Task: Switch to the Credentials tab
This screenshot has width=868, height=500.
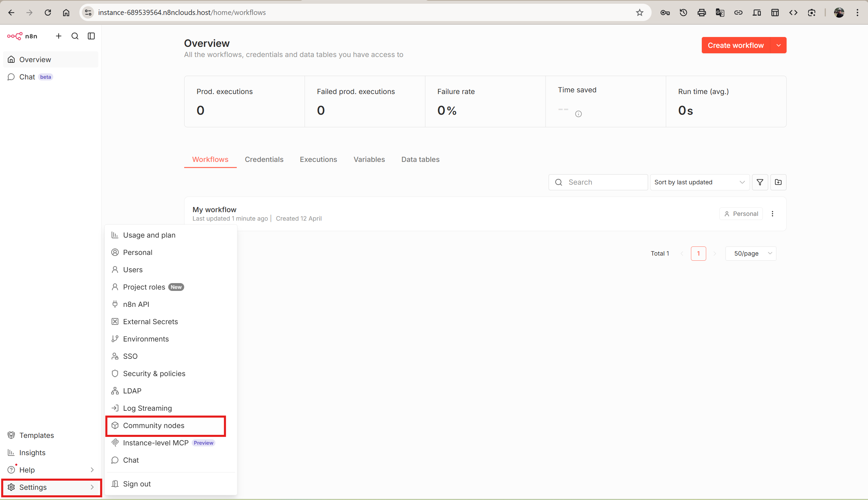Action: (x=264, y=159)
